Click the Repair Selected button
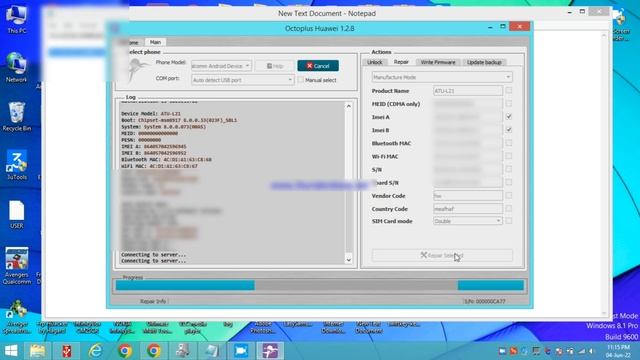 [442, 256]
